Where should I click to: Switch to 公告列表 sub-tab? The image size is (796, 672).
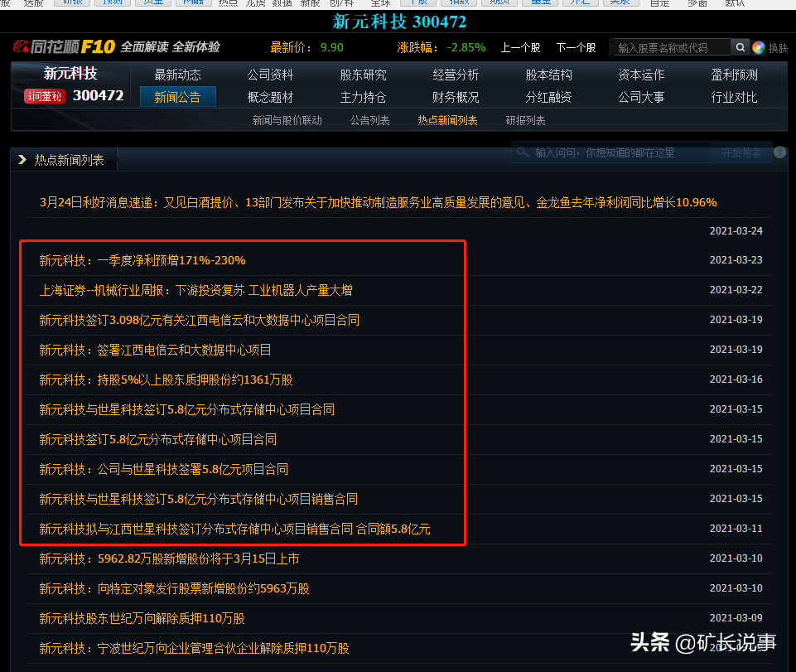(x=369, y=120)
